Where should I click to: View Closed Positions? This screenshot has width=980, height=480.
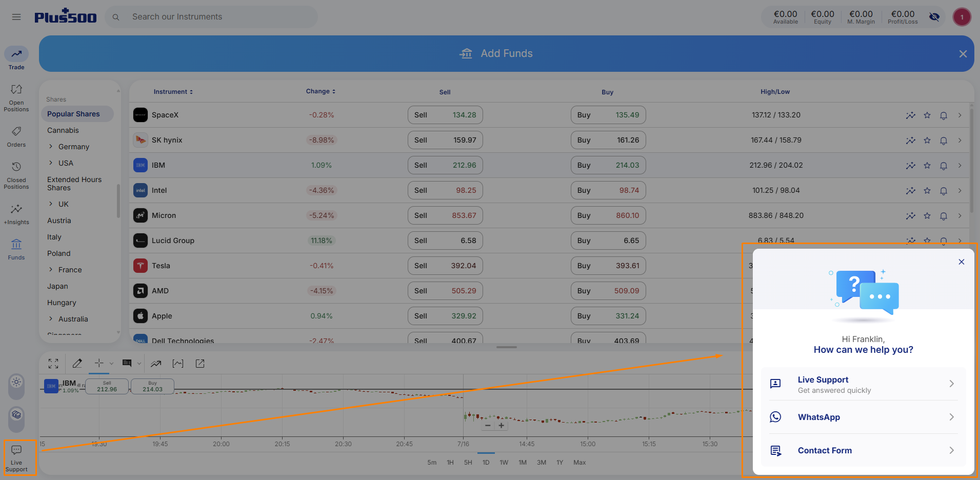16,175
